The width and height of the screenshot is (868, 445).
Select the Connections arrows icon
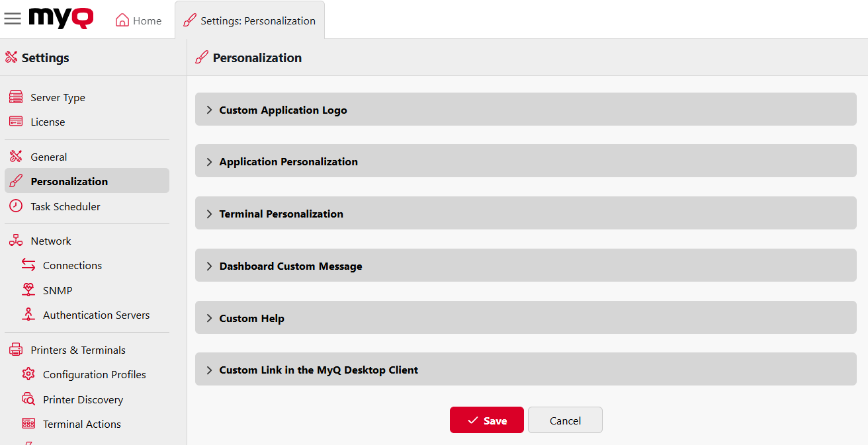click(28, 265)
